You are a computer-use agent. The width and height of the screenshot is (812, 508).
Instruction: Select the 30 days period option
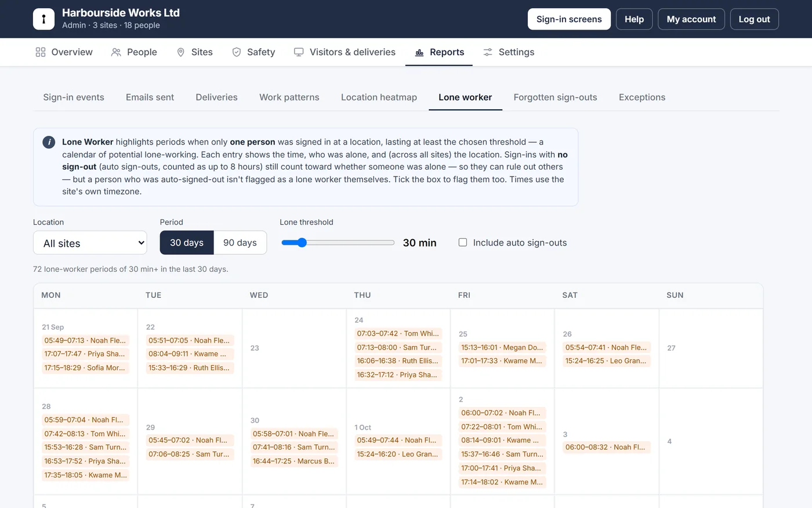coord(187,243)
